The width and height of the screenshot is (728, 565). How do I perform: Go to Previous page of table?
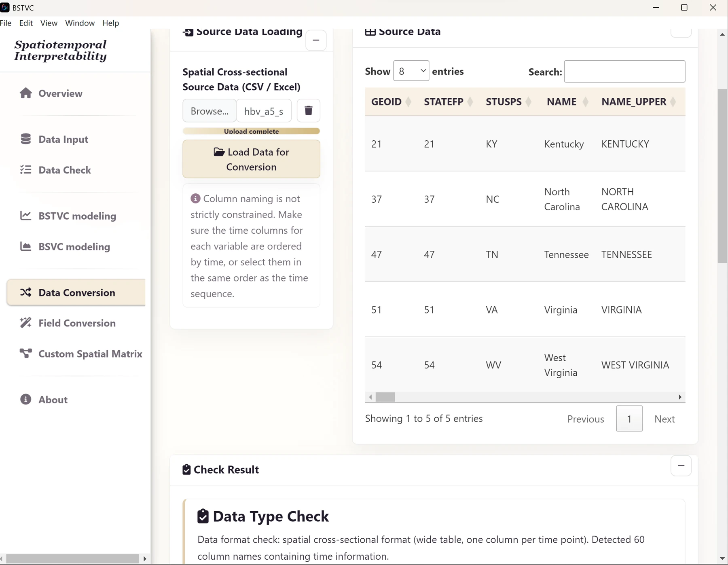[585, 419]
